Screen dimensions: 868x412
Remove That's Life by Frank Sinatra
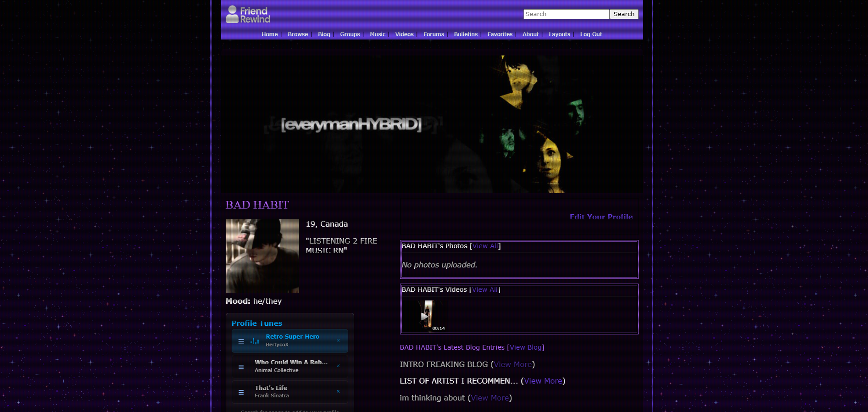[338, 392]
